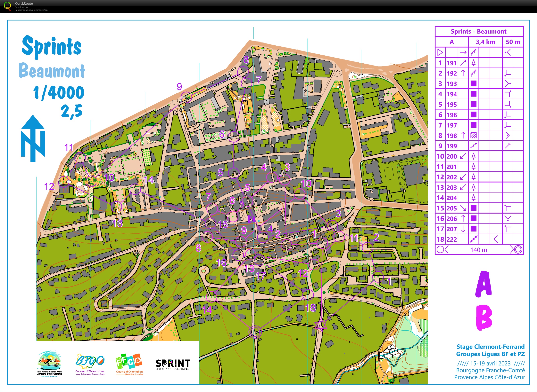Click control number 18 on the map
The height and width of the screenshot is (392, 537).
tap(310, 308)
